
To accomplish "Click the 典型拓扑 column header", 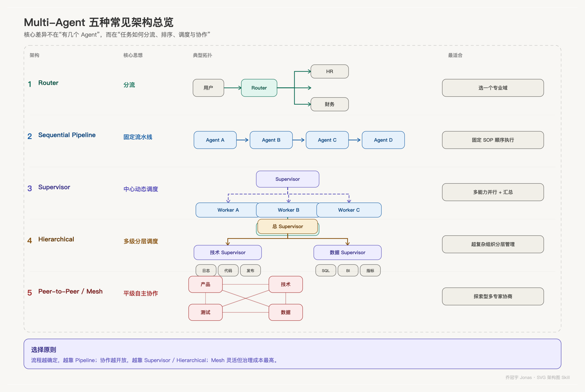I will point(202,55).
